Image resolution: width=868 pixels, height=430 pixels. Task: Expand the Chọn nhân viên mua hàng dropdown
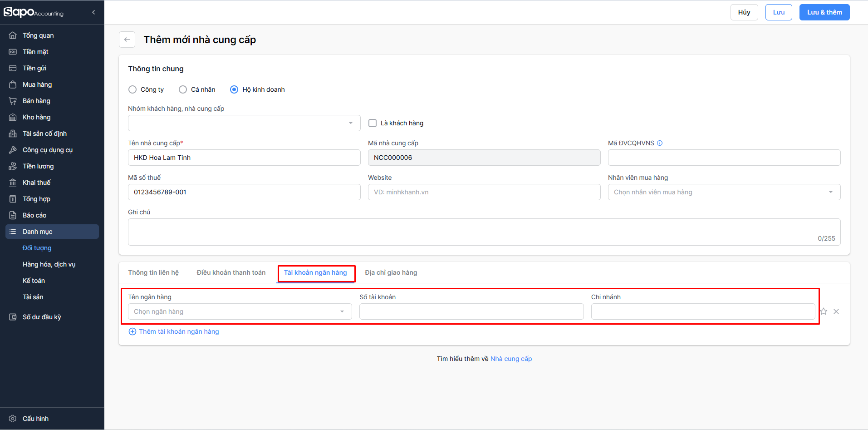click(724, 192)
